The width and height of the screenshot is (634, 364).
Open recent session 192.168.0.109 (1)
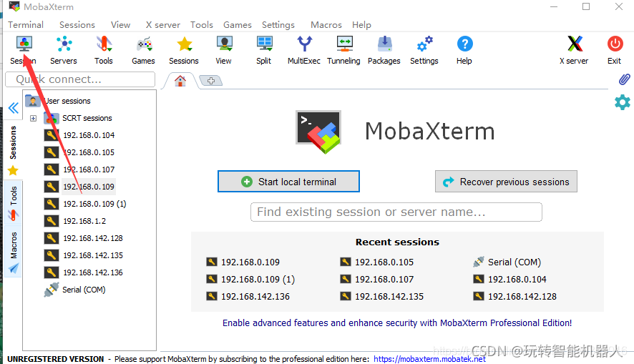point(250,279)
